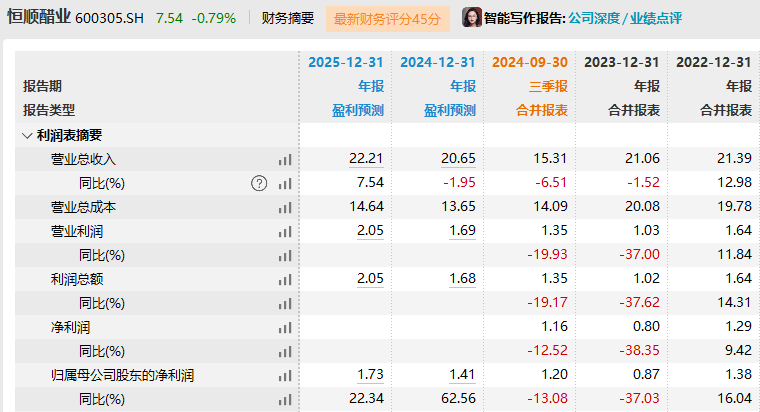The height and width of the screenshot is (412, 760).
Task: Open chart icon for 营业总收入 同比(%) row
Action: 285,184
